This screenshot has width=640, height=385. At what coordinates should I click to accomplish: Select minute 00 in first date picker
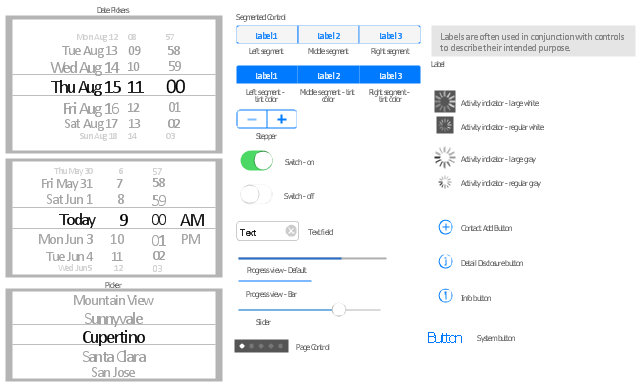pyautogui.click(x=176, y=87)
